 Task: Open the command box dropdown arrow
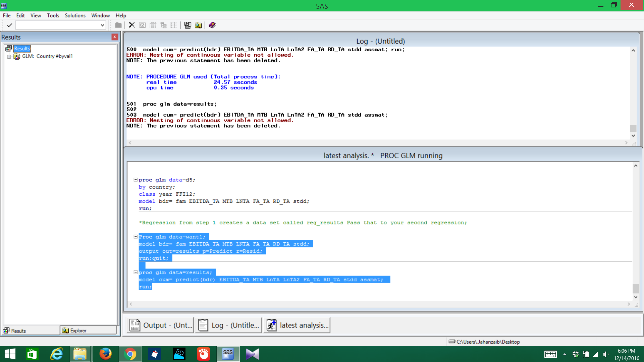coord(102,25)
